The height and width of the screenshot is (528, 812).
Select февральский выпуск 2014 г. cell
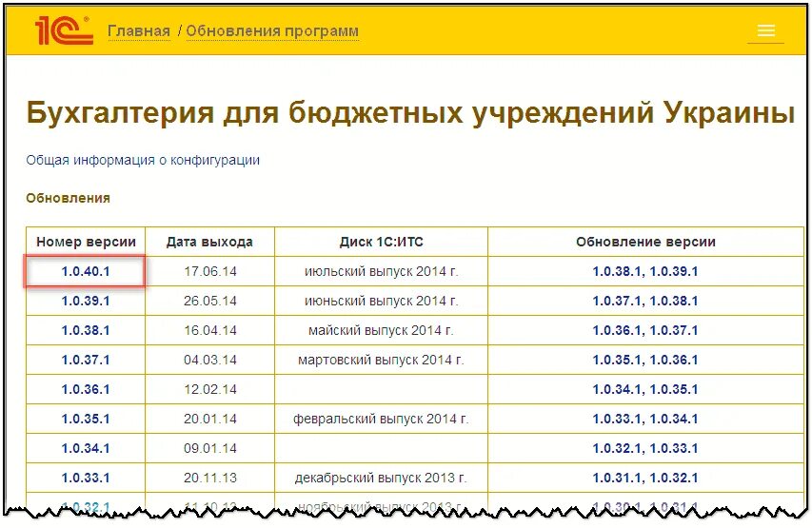[381, 419]
